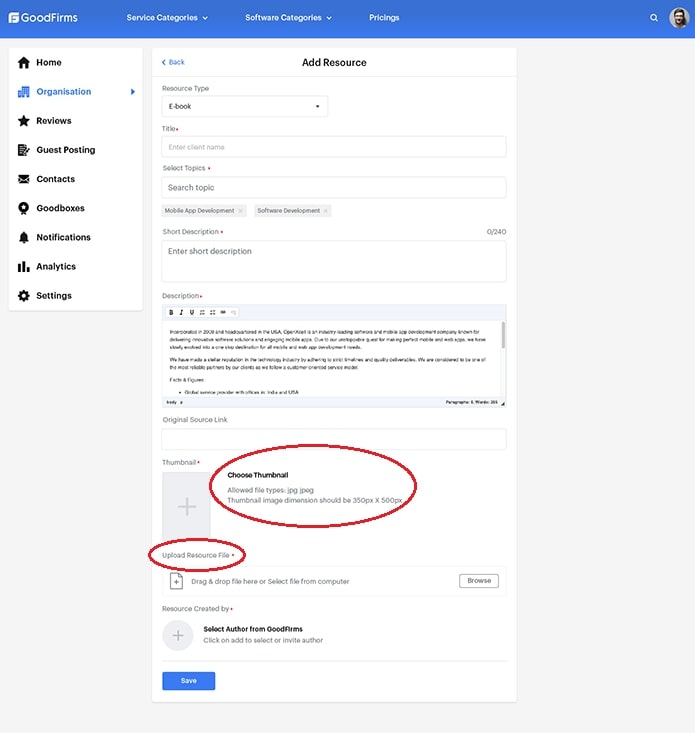This screenshot has height=733, width=695.
Task: Toggle bold in description editor
Action: coord(171,312)
